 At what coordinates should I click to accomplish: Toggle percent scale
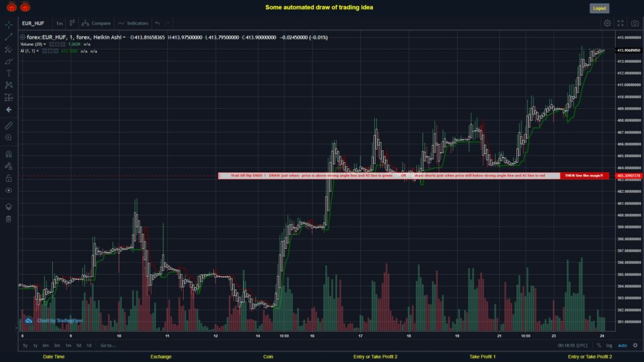coord(599,346)
